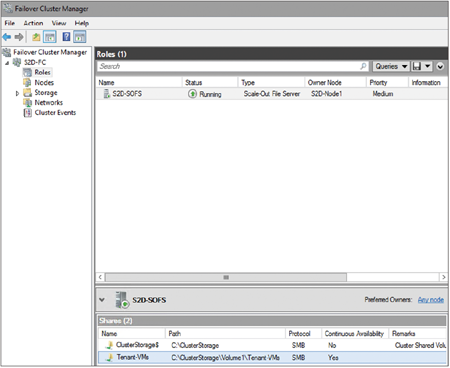Viewport: 450px width, 368px height.
Task: Open Cluster Events in the tree
Action: (x=55, y=113)
